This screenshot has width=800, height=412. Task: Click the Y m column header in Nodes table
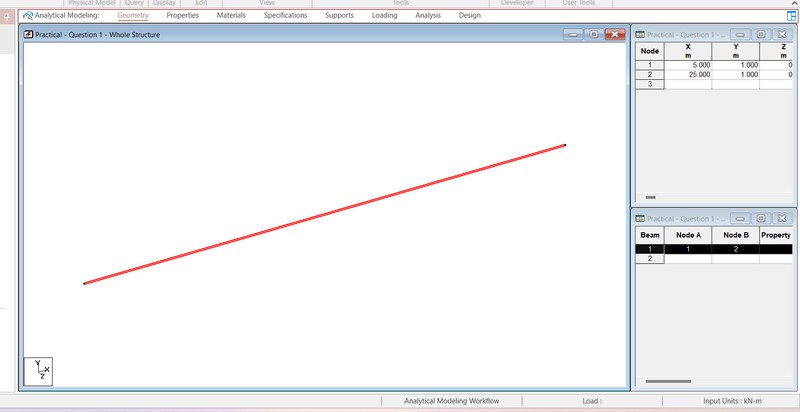(736, 52)
